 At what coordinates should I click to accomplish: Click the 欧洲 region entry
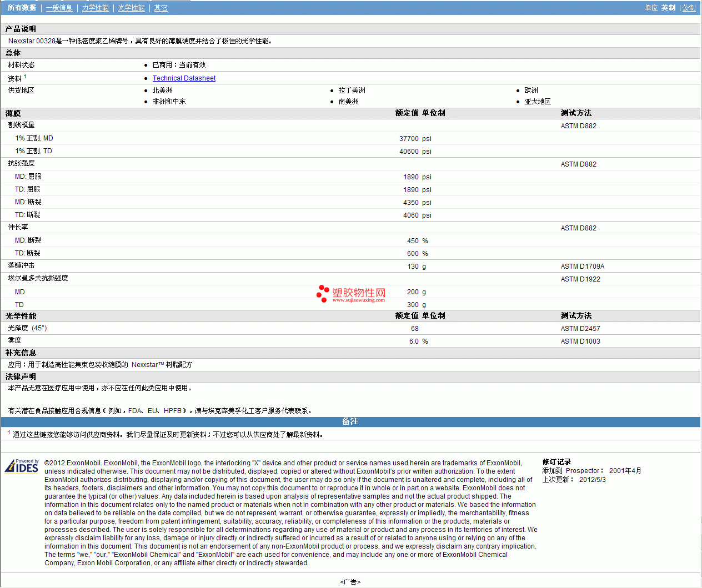click(531, 91)
